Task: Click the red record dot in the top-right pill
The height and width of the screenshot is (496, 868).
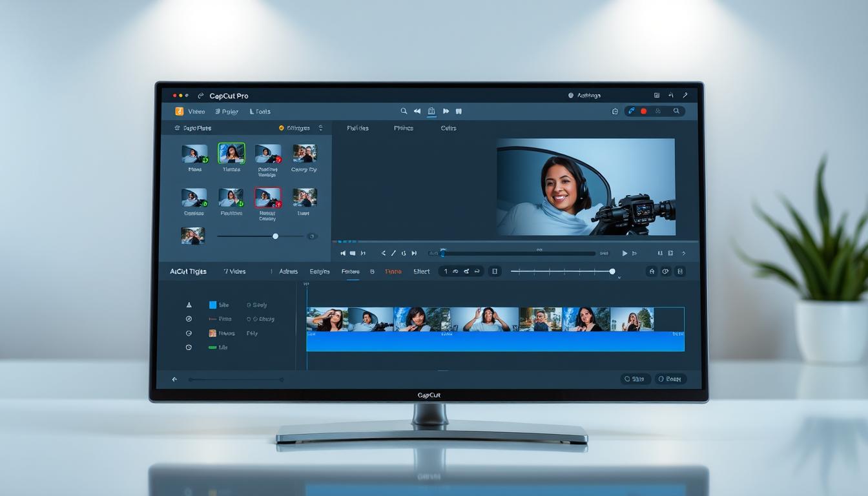Action: point(643,111)
